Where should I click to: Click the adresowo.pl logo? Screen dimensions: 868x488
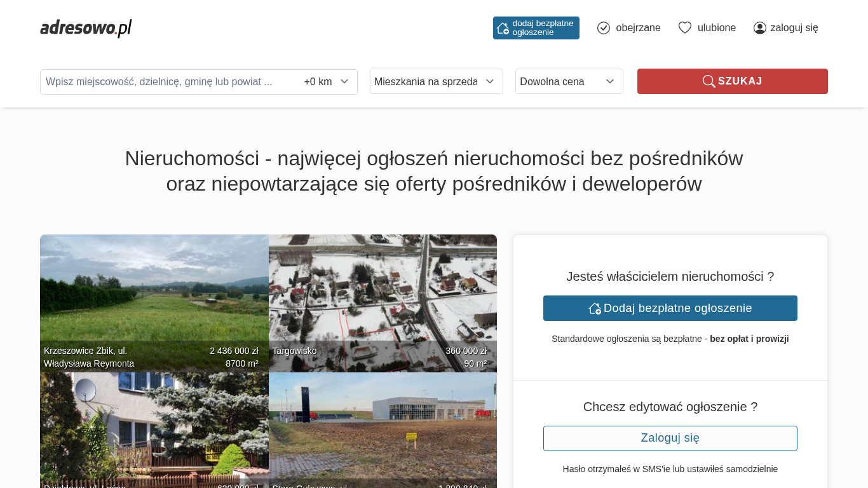coord(86,28)
